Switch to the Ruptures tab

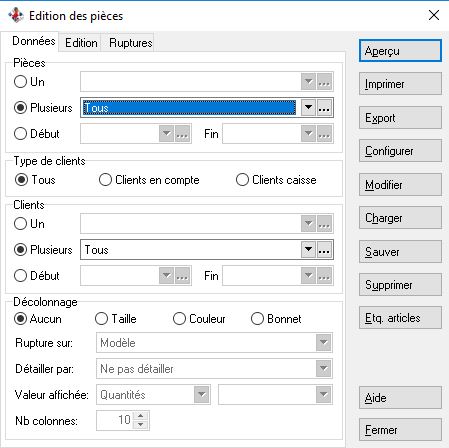[131, 43]
